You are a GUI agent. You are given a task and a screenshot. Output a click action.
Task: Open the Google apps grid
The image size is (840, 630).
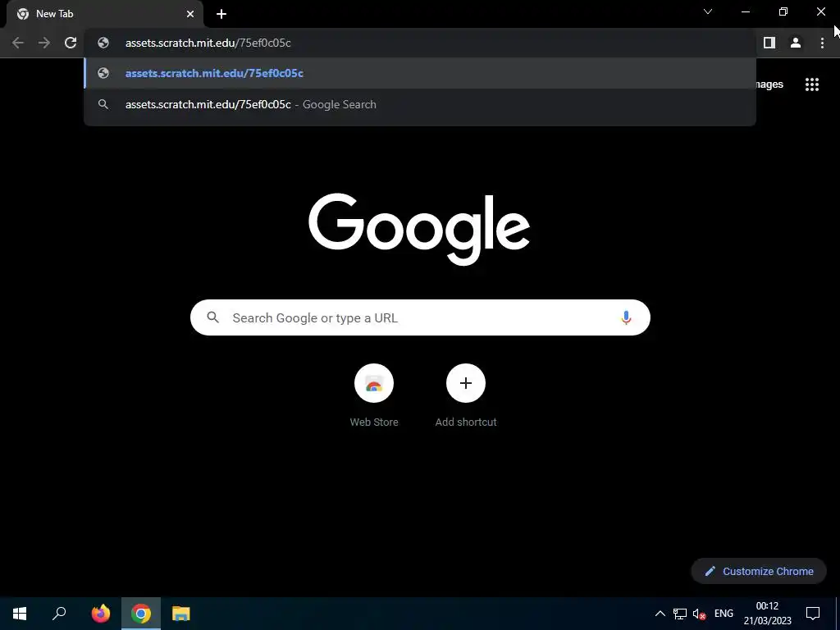click(x=811, y=84)
